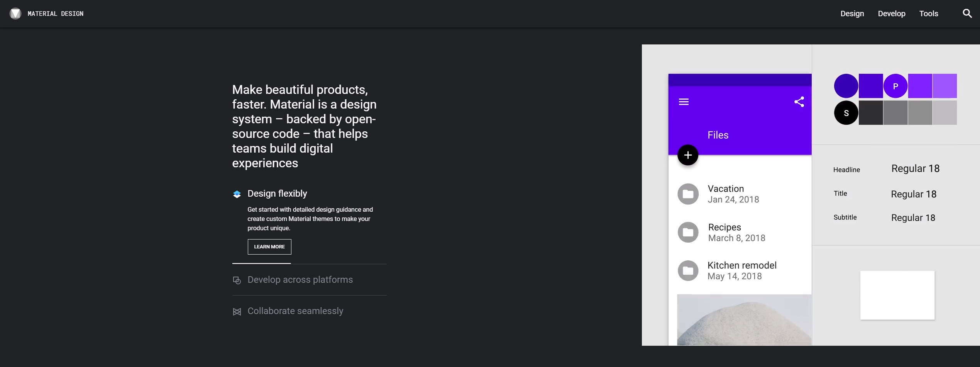Open the Design menu
Image resolution: width=980 pixels, height=367 pixels.
(x=852, y=14)
